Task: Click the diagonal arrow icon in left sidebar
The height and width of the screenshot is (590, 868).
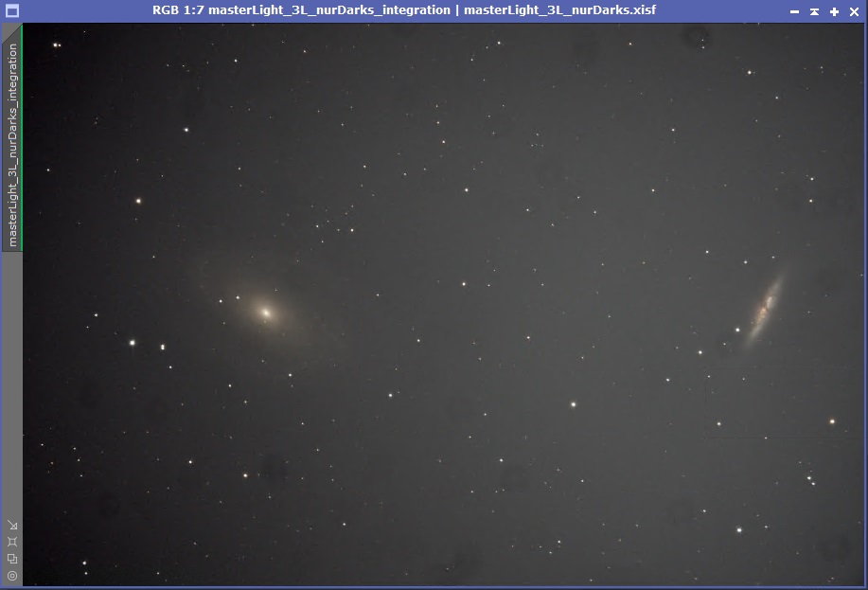Action: tap(12, 525)
